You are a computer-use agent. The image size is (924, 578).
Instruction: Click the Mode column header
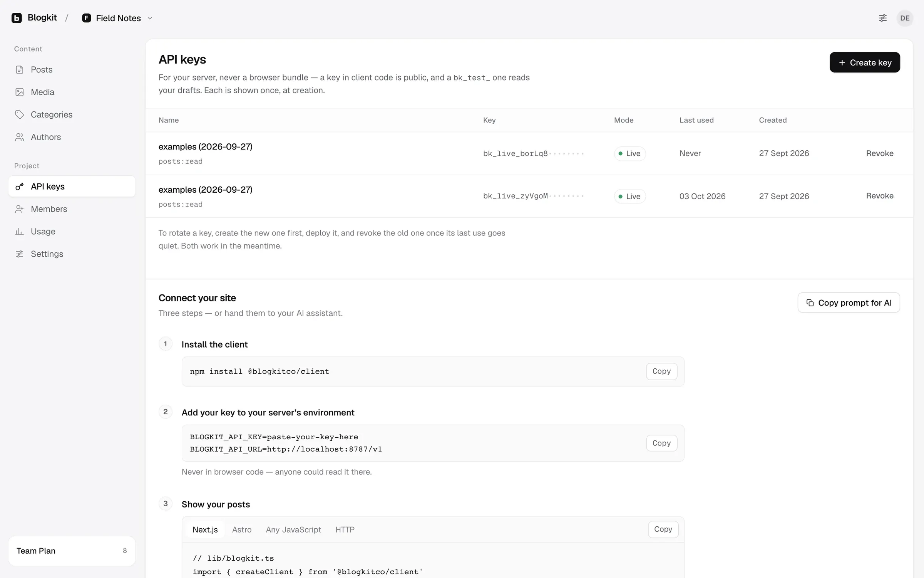point(624,120)
